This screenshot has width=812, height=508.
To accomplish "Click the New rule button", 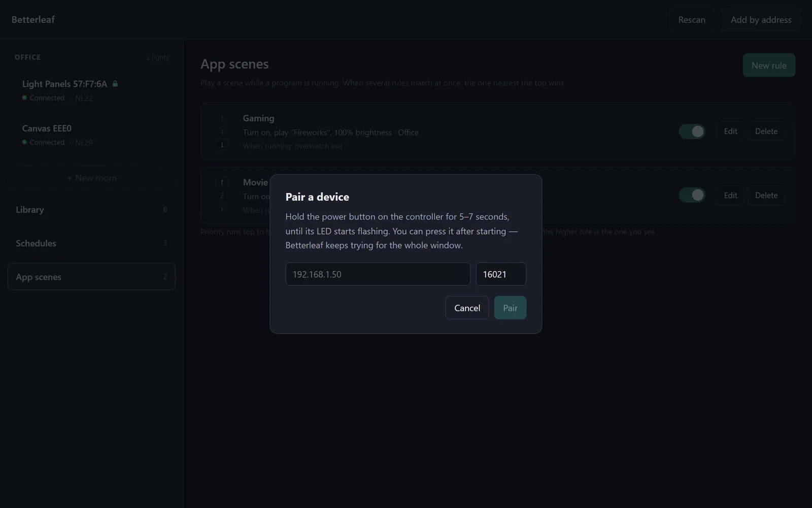I will coord(769,65).
